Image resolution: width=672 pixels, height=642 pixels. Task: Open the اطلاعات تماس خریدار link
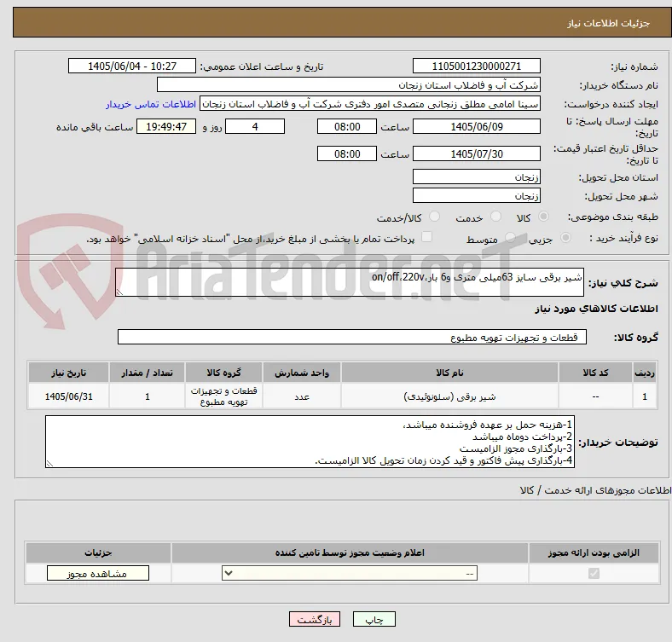(x=151, y=104)
